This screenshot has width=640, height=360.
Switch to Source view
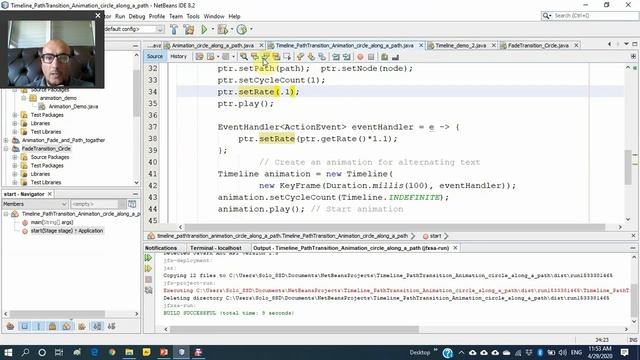tap(155, 56)
